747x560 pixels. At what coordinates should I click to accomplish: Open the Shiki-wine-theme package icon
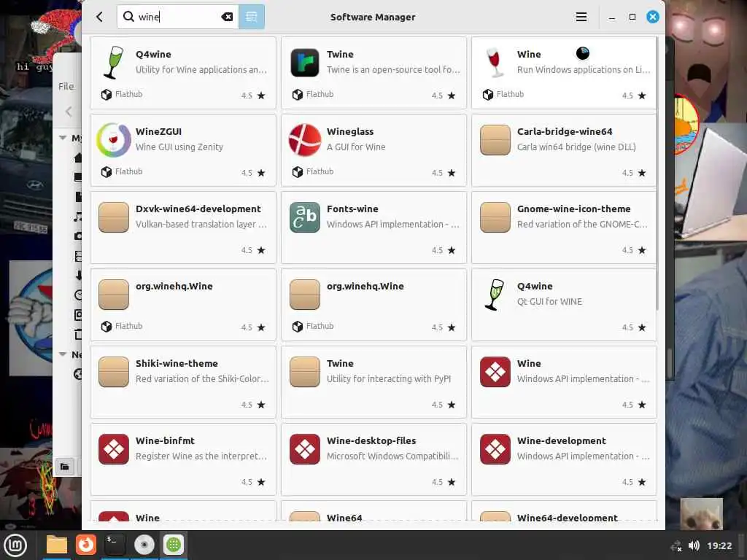pyautogui.click(x=113, y=372)
